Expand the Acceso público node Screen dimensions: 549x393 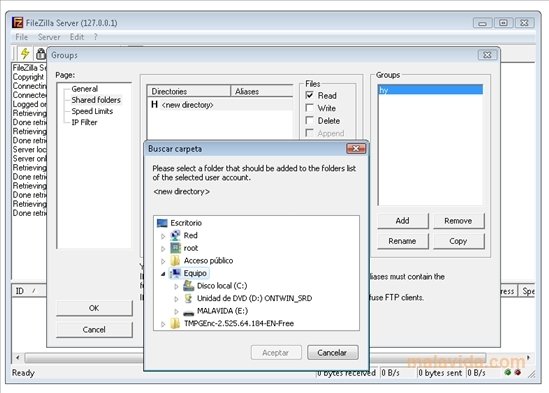pos(163,261)
